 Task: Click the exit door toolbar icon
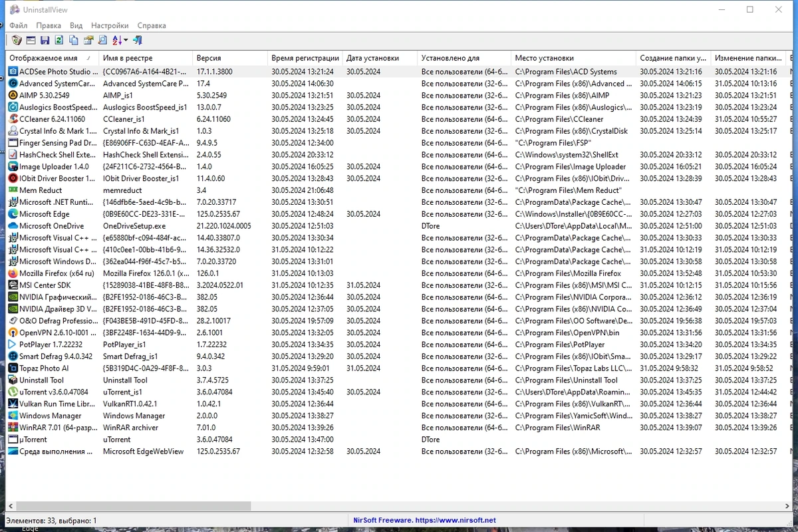pos(137,41)
